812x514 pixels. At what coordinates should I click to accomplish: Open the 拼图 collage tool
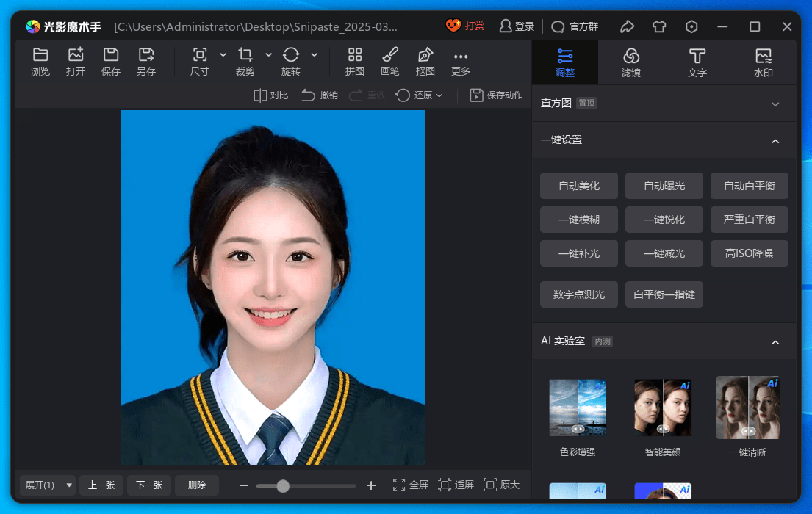pyautogui.click(x=355, y=62)
